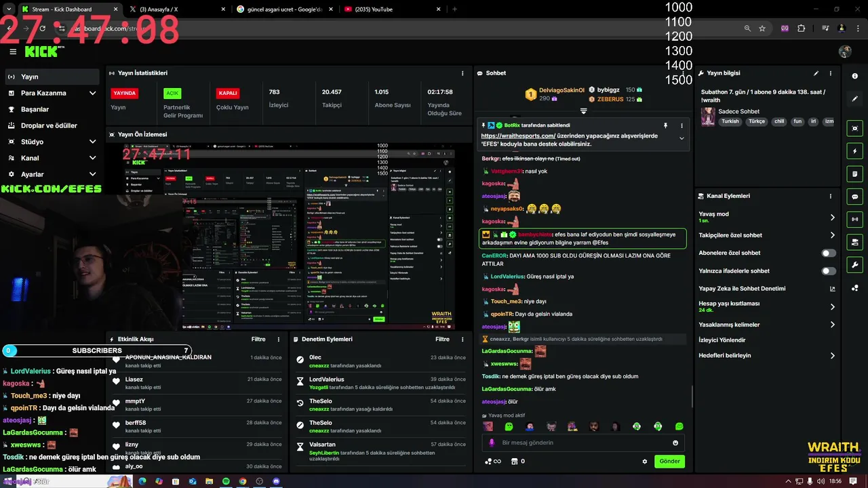The image size is (868, 488).
Task: Open chat settings gear next to Gönder
Action: coord(645,462)
